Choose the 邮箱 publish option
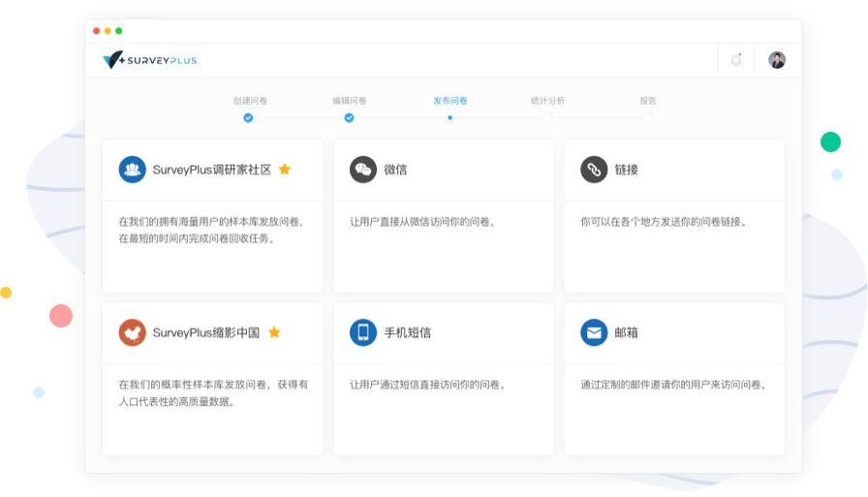Screen dimensions: 868x497 (626, 332)
